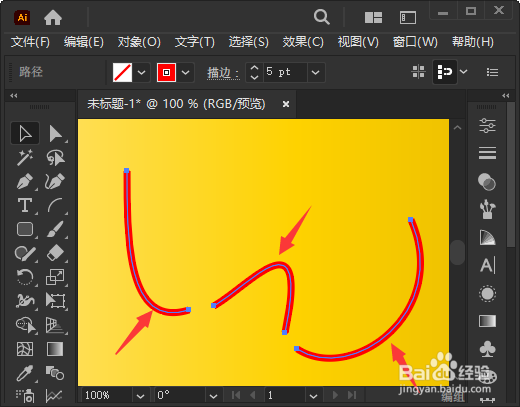Select the Eyedropper tool
The image size is (520, 407).
point(25,373)
